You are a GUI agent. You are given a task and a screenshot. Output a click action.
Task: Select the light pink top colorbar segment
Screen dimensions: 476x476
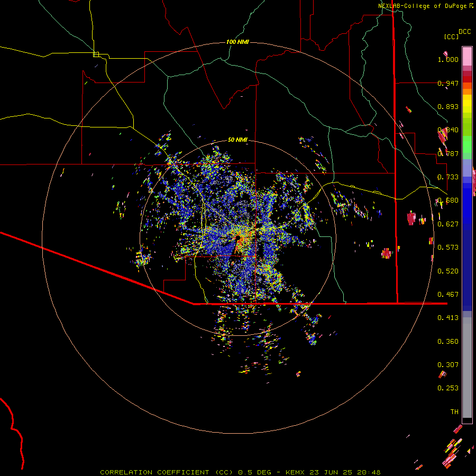467,56
